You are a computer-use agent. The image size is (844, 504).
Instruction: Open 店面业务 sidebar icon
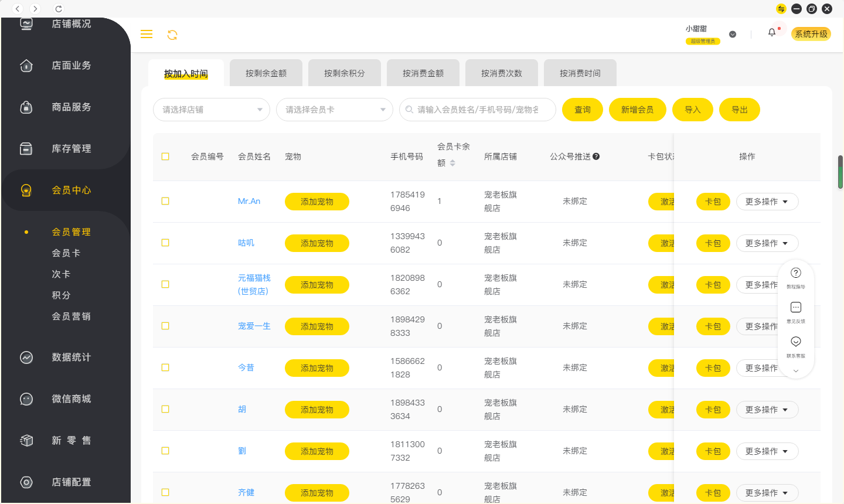coord(26,66)
